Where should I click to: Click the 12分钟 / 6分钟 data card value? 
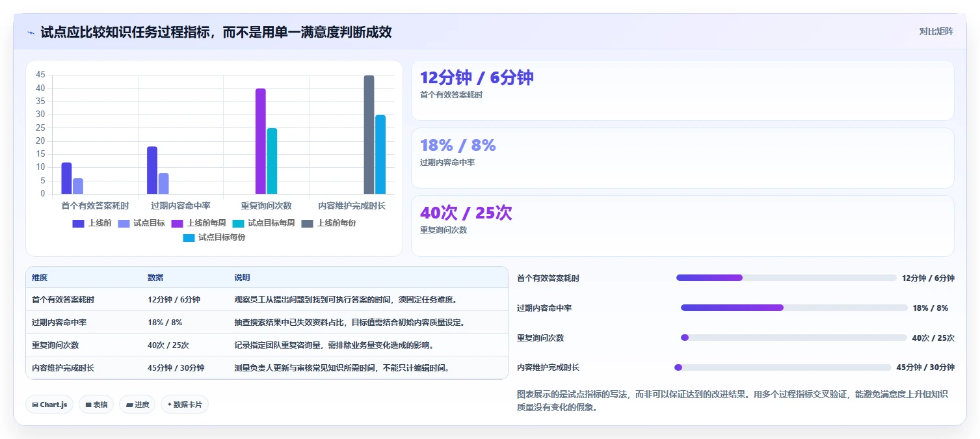(477, 77)
